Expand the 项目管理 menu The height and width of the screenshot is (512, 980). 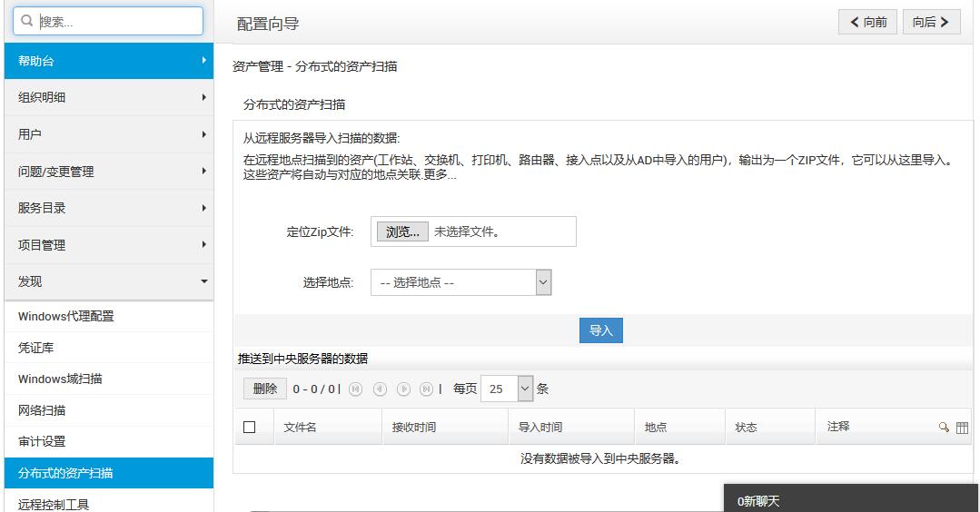(x=109, y=245)
